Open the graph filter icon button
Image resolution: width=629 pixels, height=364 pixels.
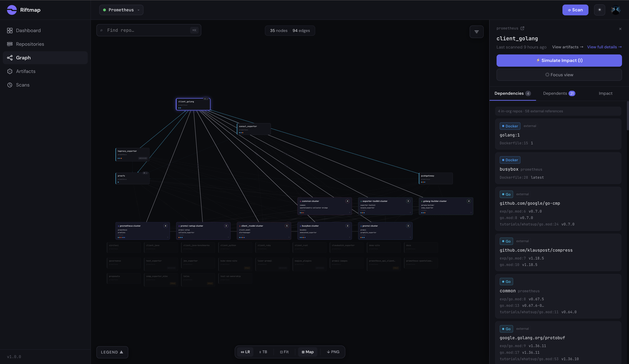pos(476,32)
